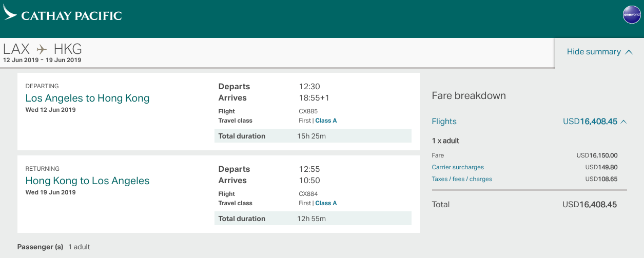Click the Cathay Pacific brushwing logo
This screenshot has height=258, width=644.
(10, 13)
